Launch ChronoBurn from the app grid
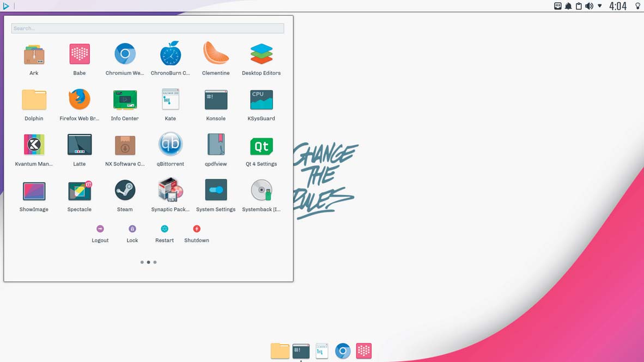Viewport: 644px width, 362px height. coord(171,53)
